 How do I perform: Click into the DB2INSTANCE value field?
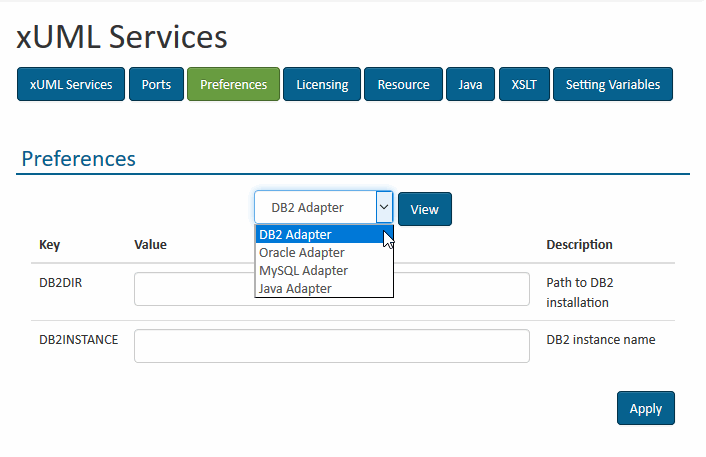tap(331, 346)
